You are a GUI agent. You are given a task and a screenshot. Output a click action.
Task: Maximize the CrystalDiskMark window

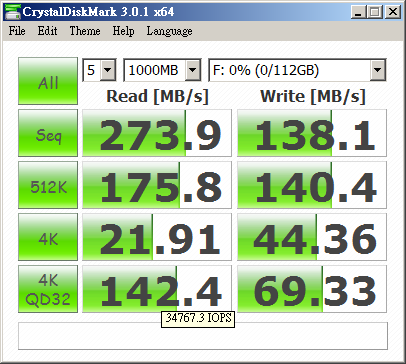(x=375, y=12)
